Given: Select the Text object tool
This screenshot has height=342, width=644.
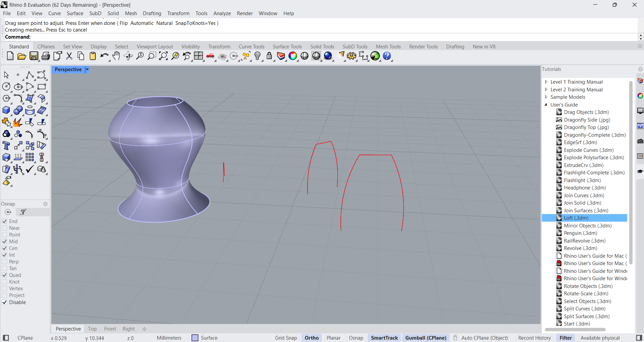Looking at the screenshot, I should (6, 145).
